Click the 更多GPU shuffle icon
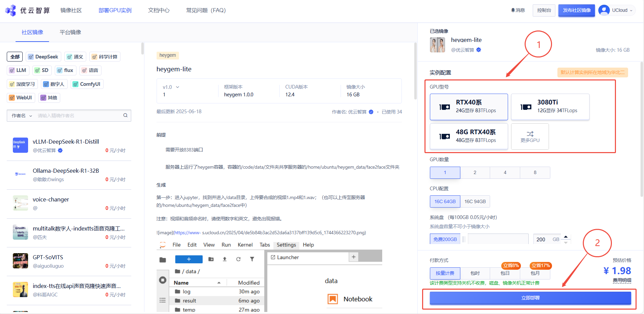 click(x=530, y=134)
